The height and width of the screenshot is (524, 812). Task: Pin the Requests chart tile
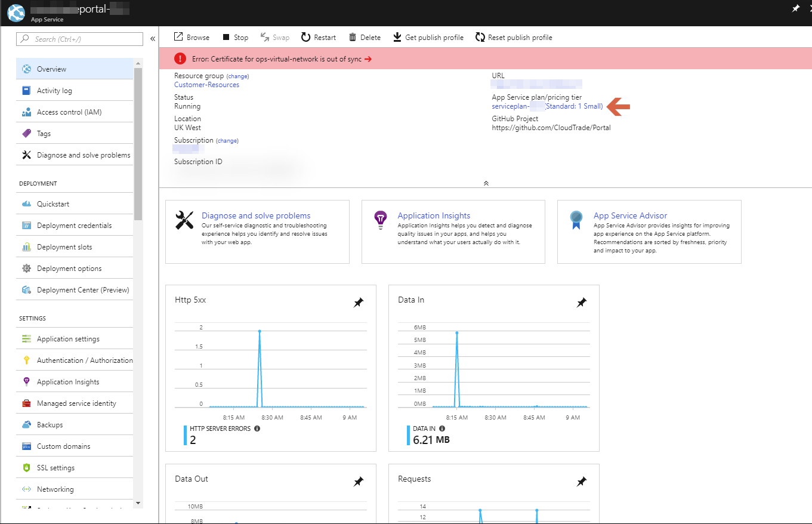coord(581,482)
